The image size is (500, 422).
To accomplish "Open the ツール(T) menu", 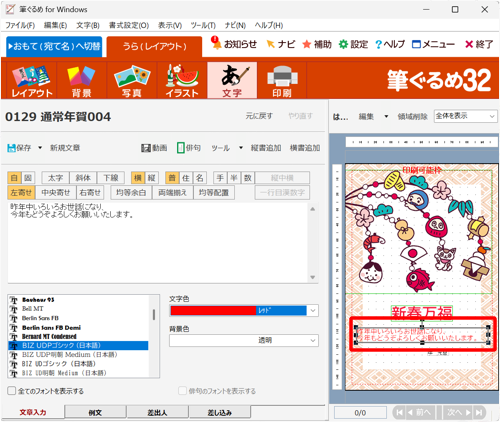I will [x=203, y=25].
